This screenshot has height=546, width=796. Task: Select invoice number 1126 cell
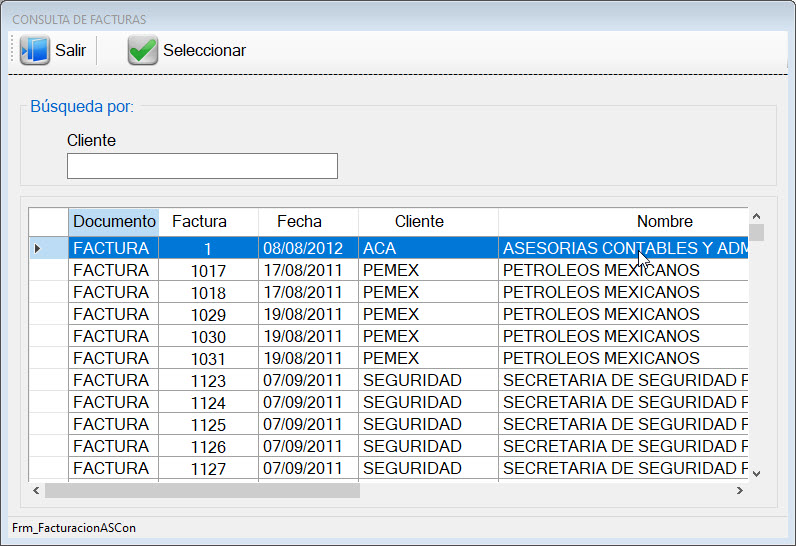pos(209,446)
